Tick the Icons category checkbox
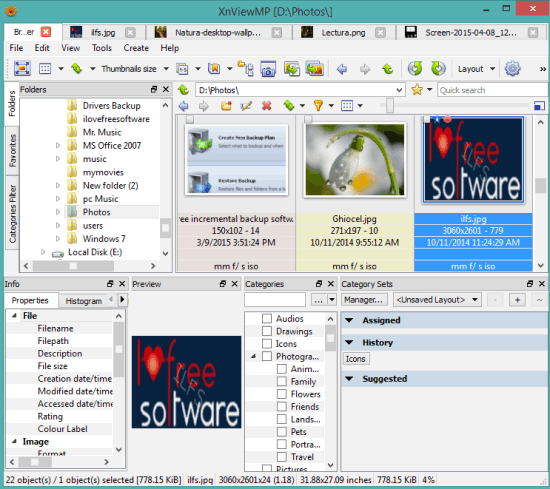 [x=267, y=344]
